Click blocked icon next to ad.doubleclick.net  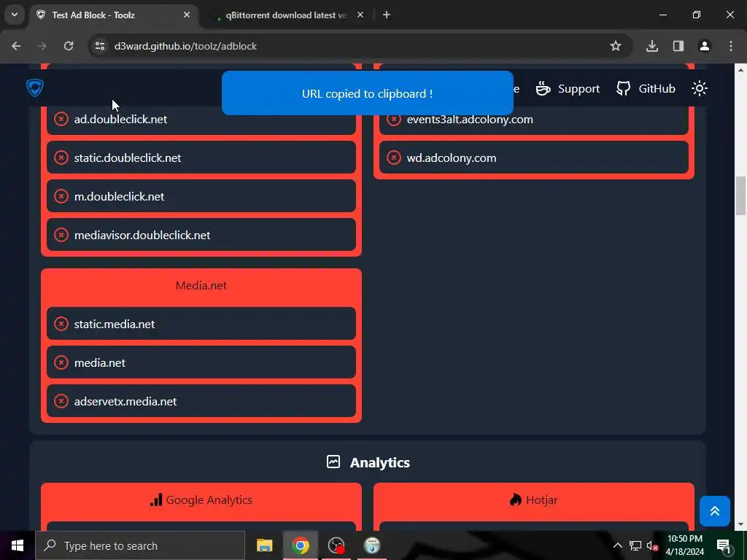[61, 119]
